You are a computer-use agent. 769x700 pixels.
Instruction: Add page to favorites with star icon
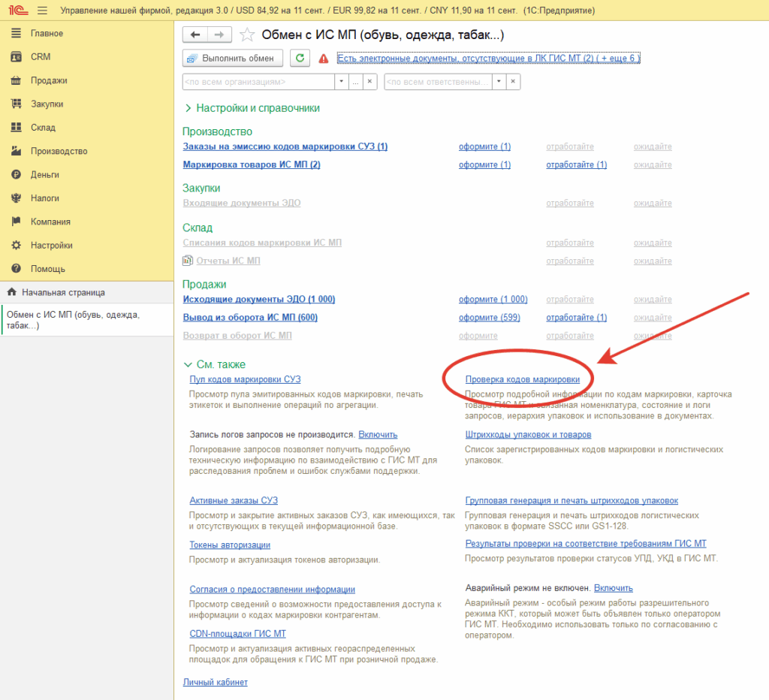click(246, 35)
